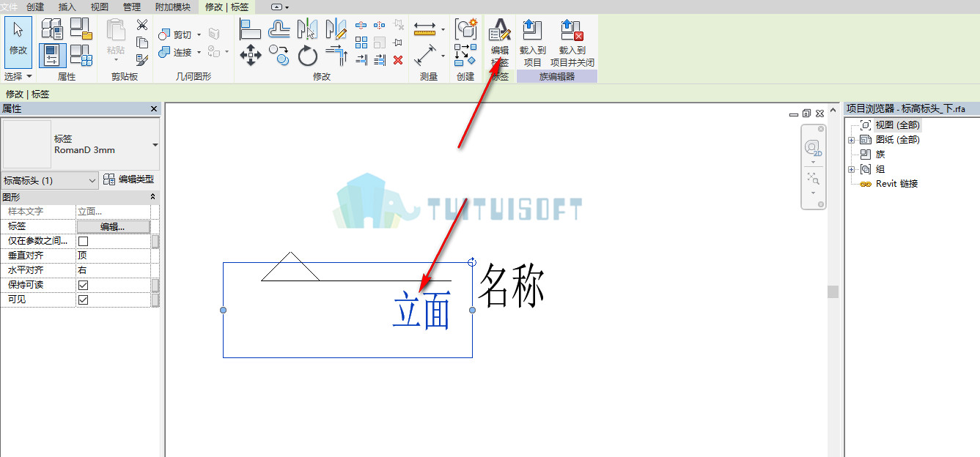Select Trim/Extend Multiple Elements tool
980x457 pixels.
coord(380,60)
